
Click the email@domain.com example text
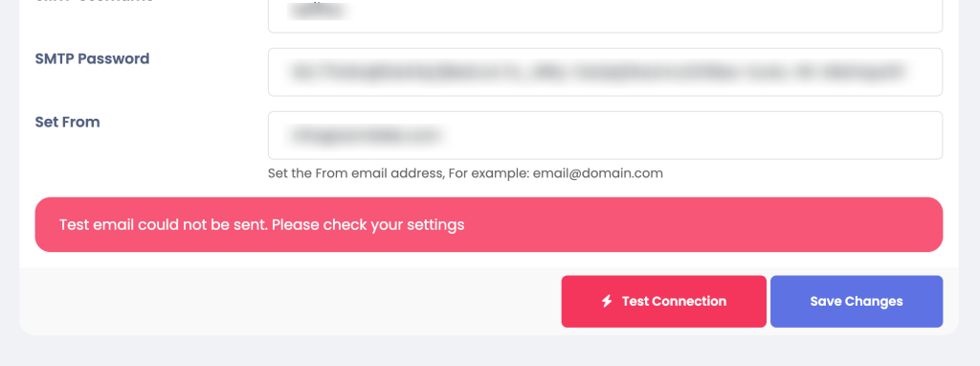click(x=597, y=173)
